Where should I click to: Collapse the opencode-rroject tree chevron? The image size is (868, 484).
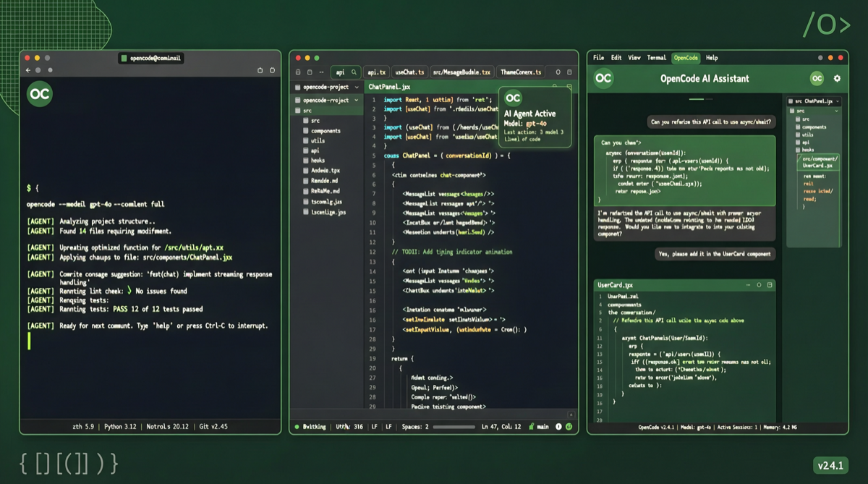357,100
